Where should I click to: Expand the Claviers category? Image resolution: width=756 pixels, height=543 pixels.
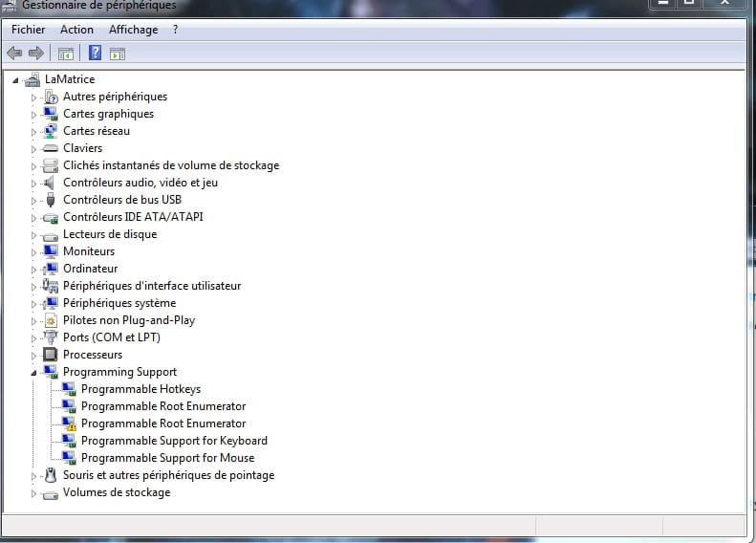(33, 149)
